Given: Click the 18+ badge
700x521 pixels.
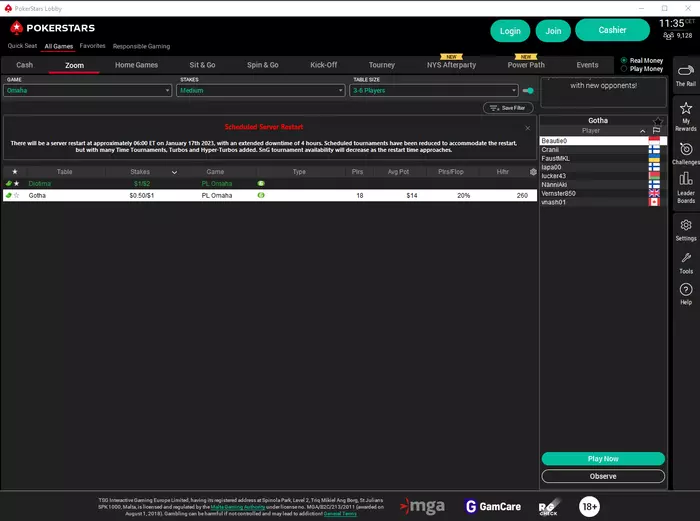Looking at the screenshot, I should tap(589, 507).
